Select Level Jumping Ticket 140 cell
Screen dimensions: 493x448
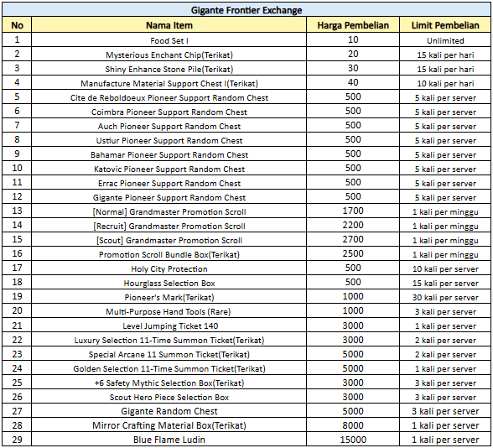(169, 326)
